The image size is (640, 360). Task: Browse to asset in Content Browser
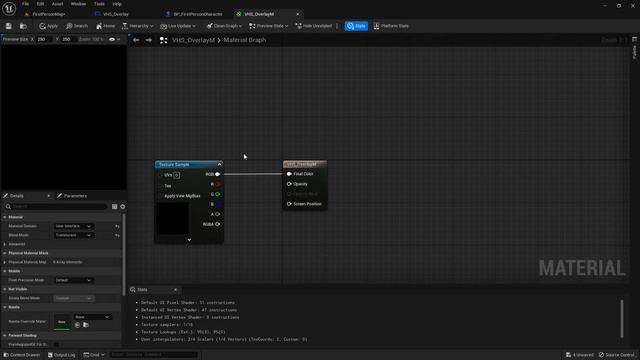[23, 26]
